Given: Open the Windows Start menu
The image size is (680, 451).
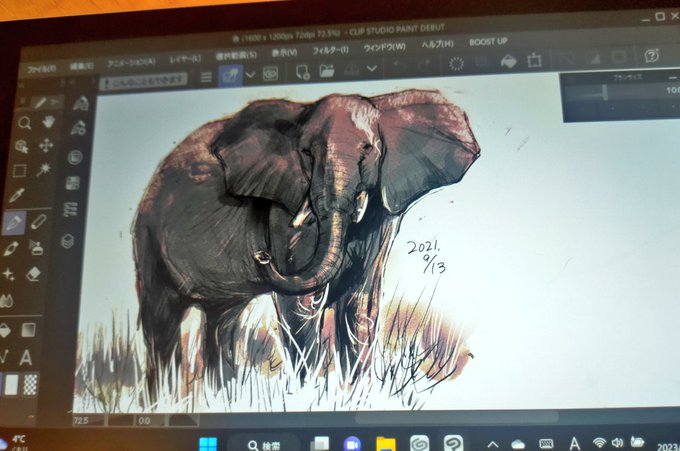Looking at the screenshot, I should click(x=208, y=444).
